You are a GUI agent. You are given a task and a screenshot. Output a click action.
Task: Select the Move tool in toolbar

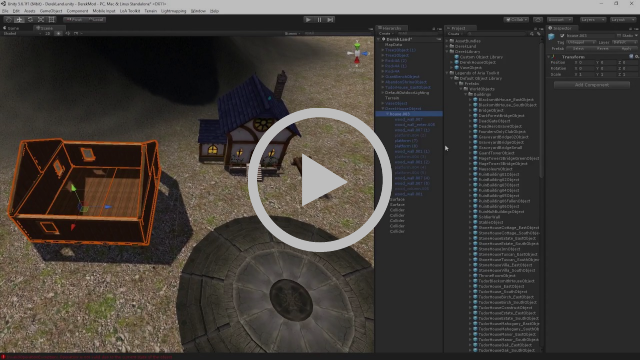[19, 19]
